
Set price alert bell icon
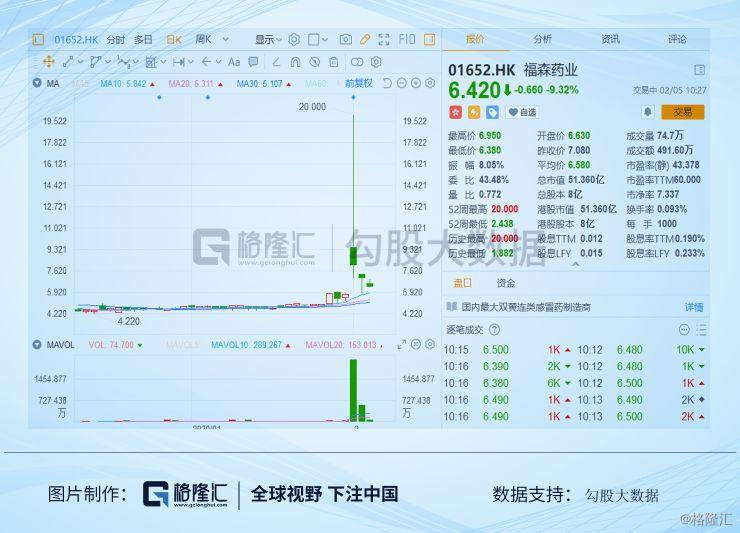[x=648, y=112]
